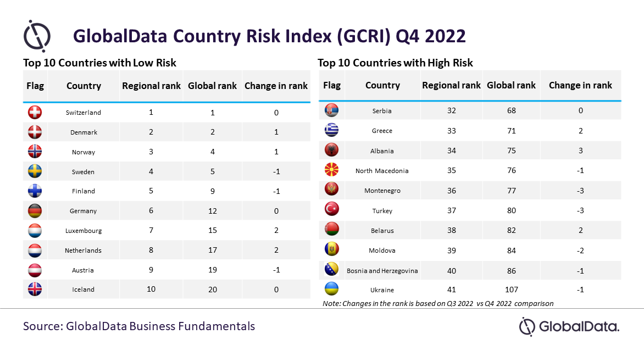Click the low-risk Global rank column header
Screen dimensions: 644x345
pos(212,86)
